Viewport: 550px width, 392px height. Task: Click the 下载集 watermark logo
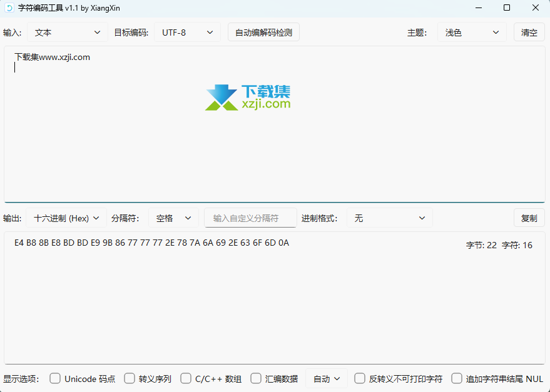point(248,98)
